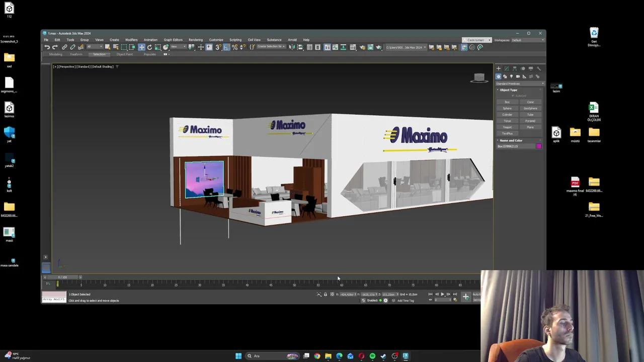The height and width of the screenshot is (362, 644).
Task: Activate the Select and Scale tool
Action: pyautogui.click(x=157, y=47)
